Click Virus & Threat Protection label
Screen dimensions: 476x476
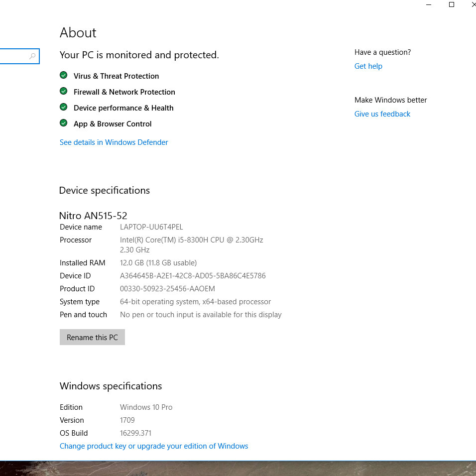[117, 76]
